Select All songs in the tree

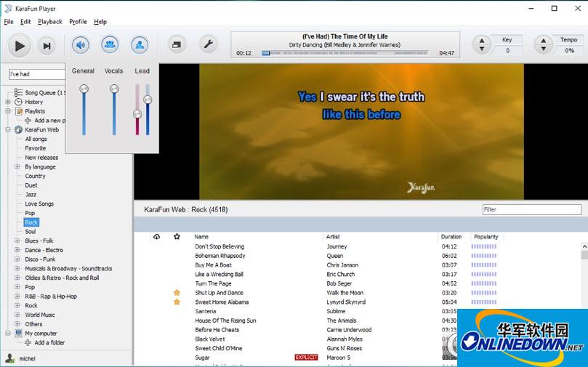36,139
